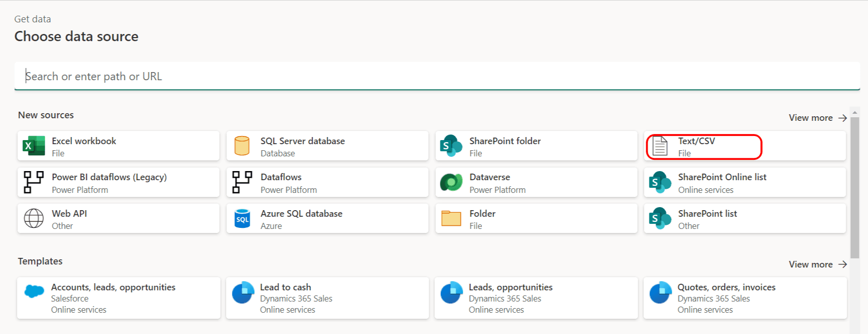868x334 pixels.
Task: Click the SharePoint folder icon
Action: point(451,146)
